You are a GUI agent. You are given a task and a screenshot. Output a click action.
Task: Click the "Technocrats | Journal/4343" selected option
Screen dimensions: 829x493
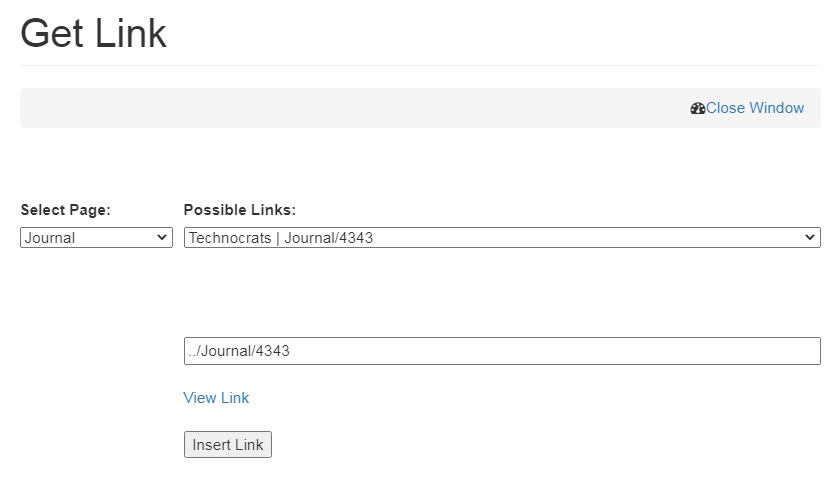click(x=281, y=238)
